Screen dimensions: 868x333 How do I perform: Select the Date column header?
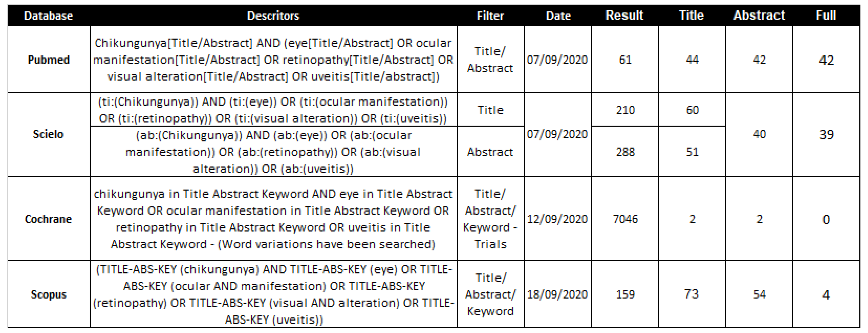click(x=558, y=16)
